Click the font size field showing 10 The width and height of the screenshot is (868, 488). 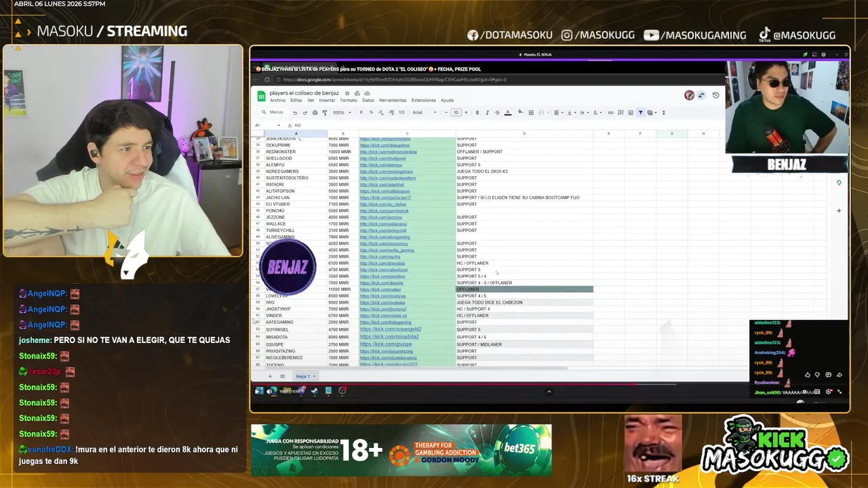click(x=456, y=113)
